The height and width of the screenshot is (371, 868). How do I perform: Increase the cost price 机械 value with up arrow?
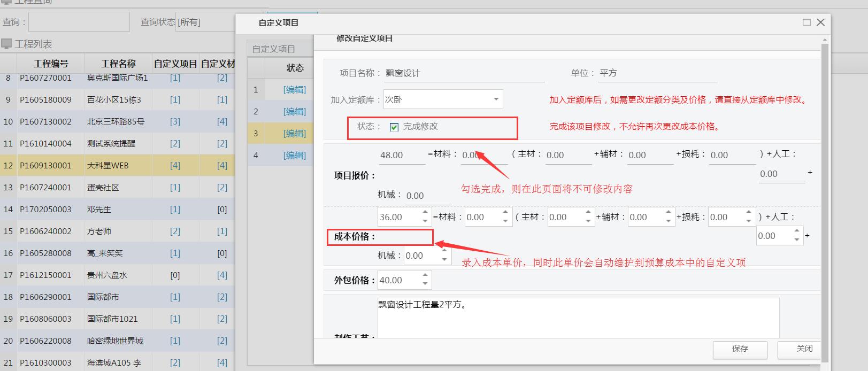444,252
